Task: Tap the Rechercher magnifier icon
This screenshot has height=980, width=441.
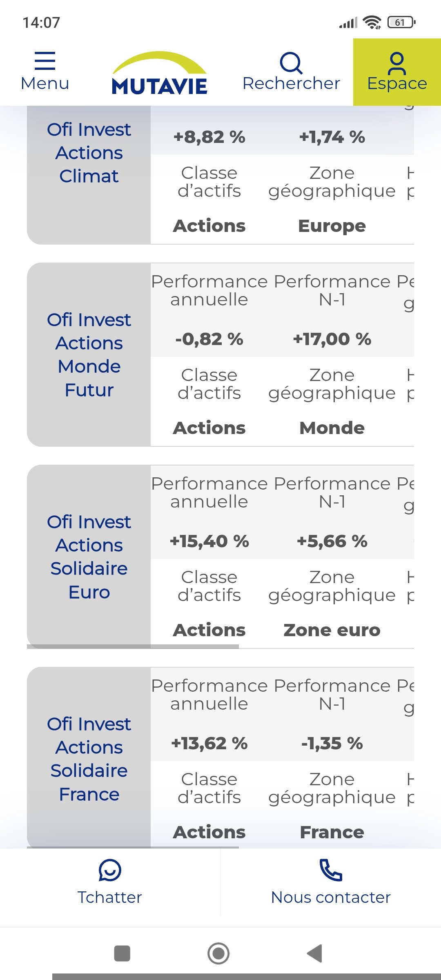Action: click(291, 62)
